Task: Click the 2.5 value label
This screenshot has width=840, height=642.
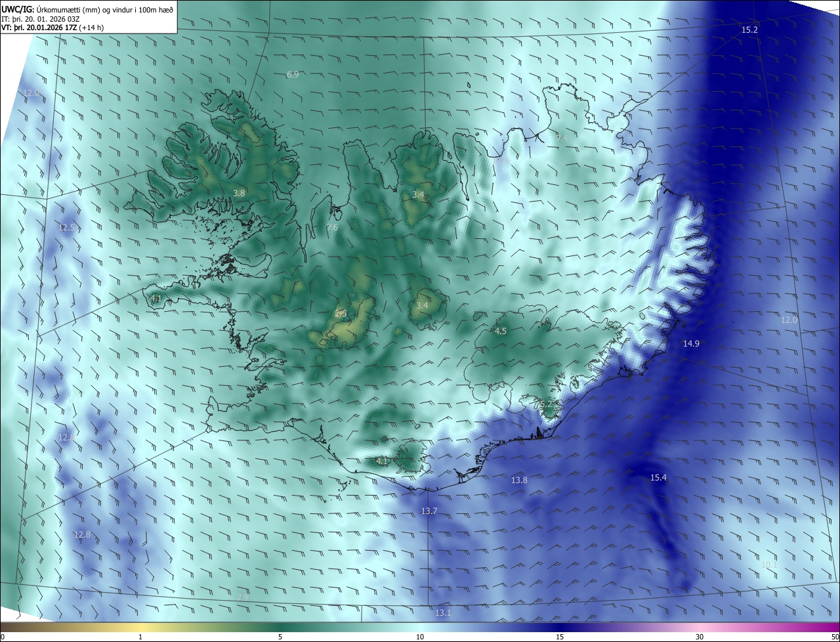Action: tap(341, 313)
